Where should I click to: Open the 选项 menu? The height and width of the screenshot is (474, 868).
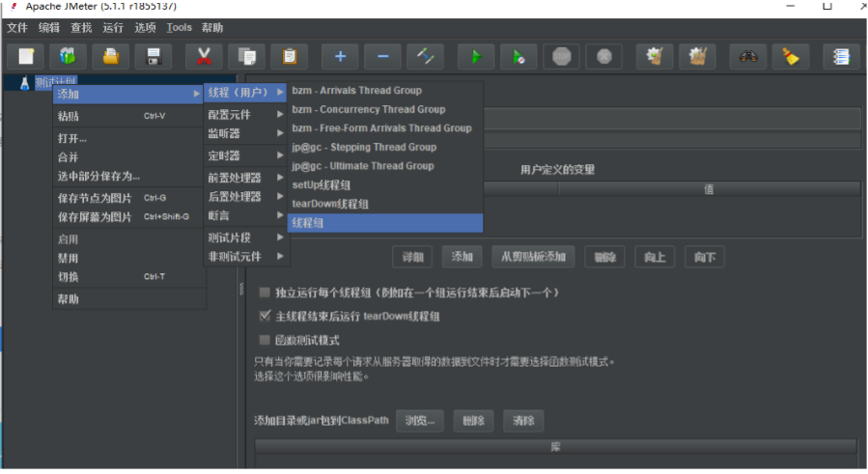click(x=145, y=28)
